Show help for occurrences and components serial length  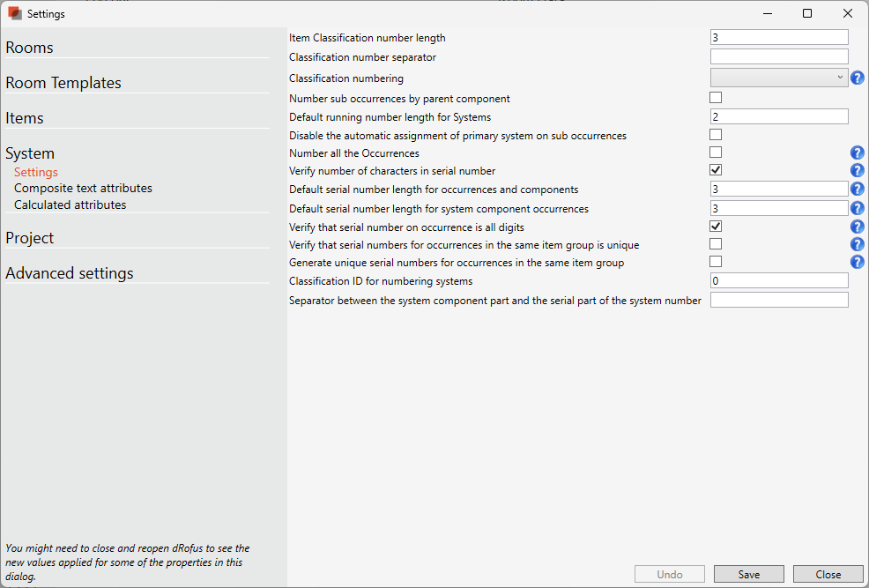point(858,190)
